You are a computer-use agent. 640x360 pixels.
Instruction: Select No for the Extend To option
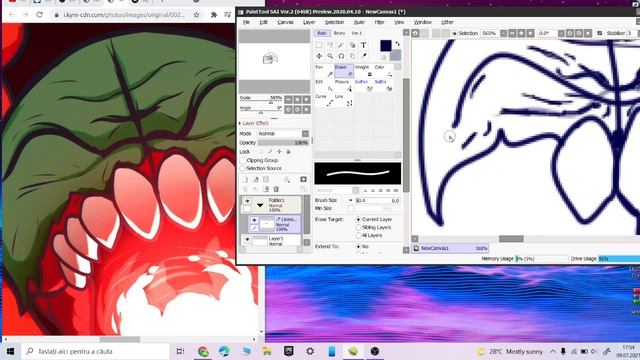(358, 247)
